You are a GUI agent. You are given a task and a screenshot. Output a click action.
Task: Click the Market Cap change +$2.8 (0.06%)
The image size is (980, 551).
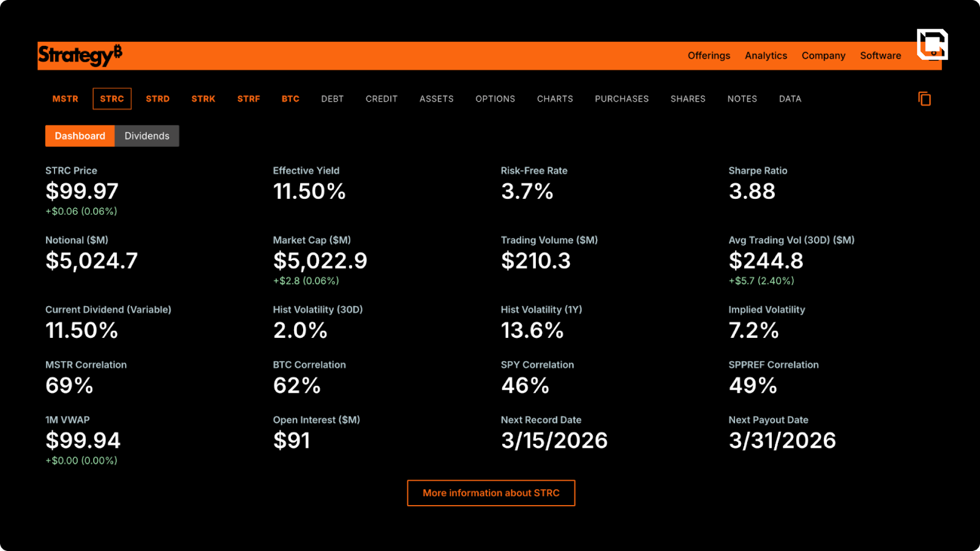click(306, 281)
